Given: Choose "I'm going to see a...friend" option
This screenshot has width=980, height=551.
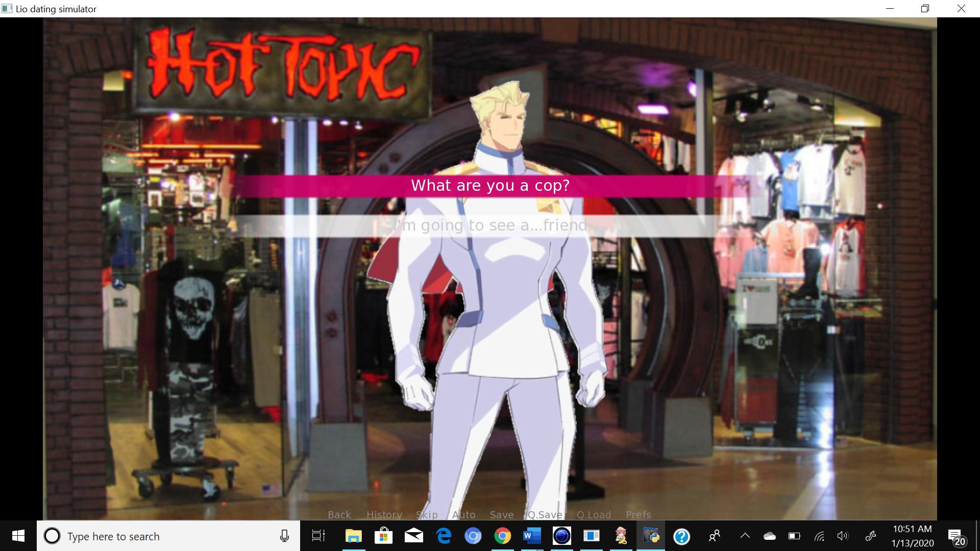Looking at the screenshot, I should (x=490, y=226).
